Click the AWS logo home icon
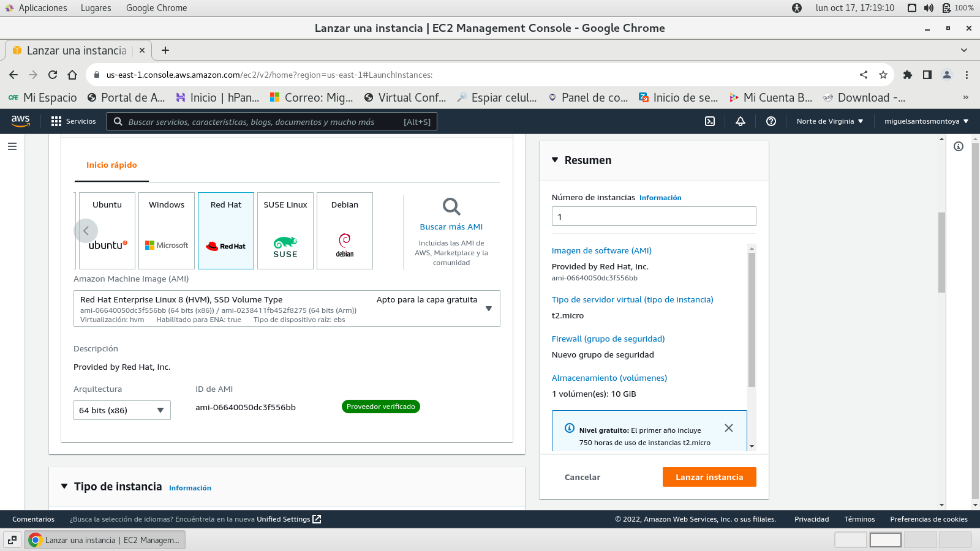 (21, 121)
